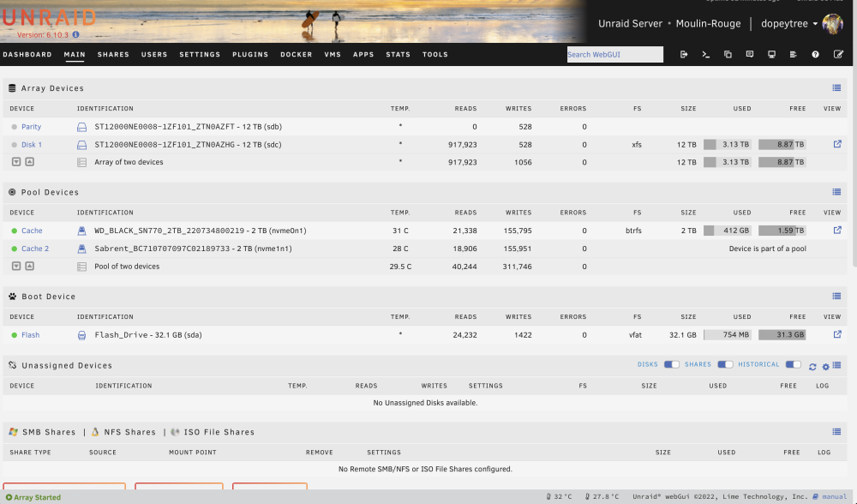
Task: Open the Docker tab
Action: (297, 55)
